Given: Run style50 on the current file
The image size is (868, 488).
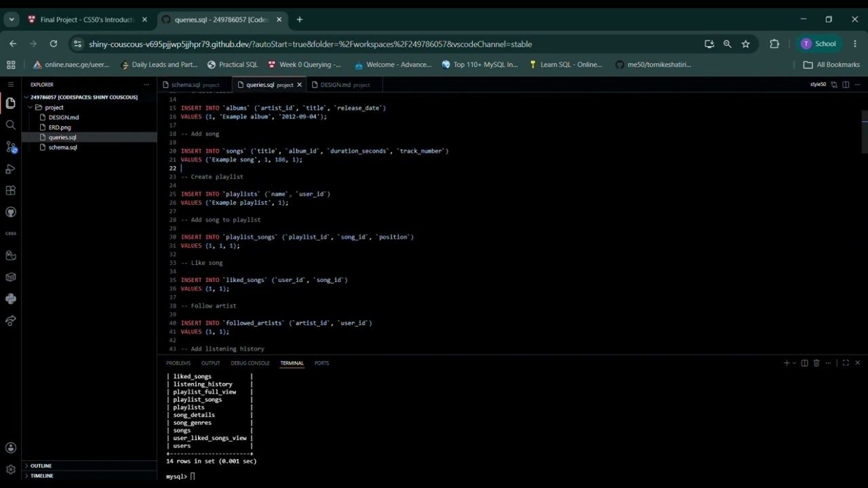Looking at the screenshot, I should (818, 85).
